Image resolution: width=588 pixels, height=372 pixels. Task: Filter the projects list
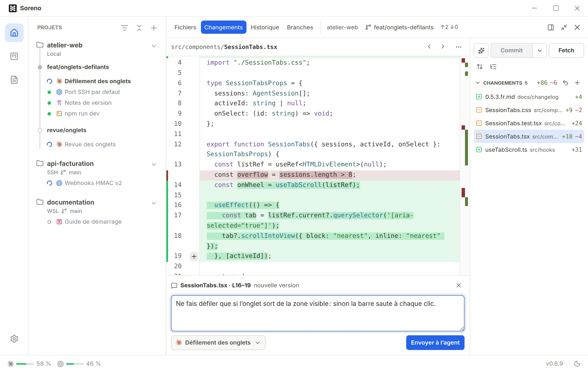point(124,28)
